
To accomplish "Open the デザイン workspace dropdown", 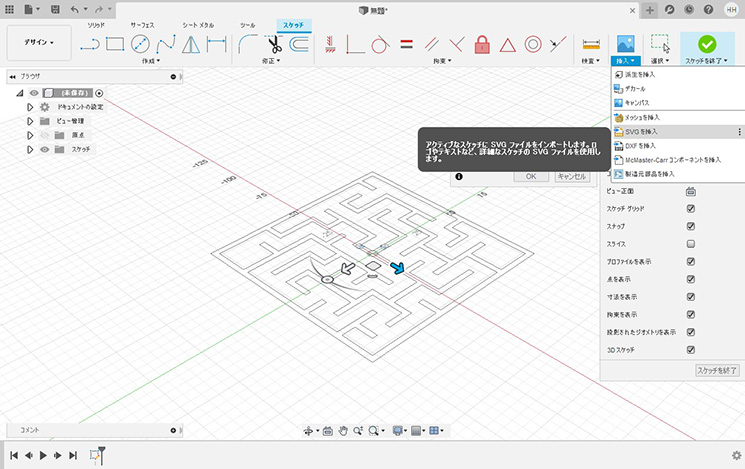I will (x=39, y=42).
